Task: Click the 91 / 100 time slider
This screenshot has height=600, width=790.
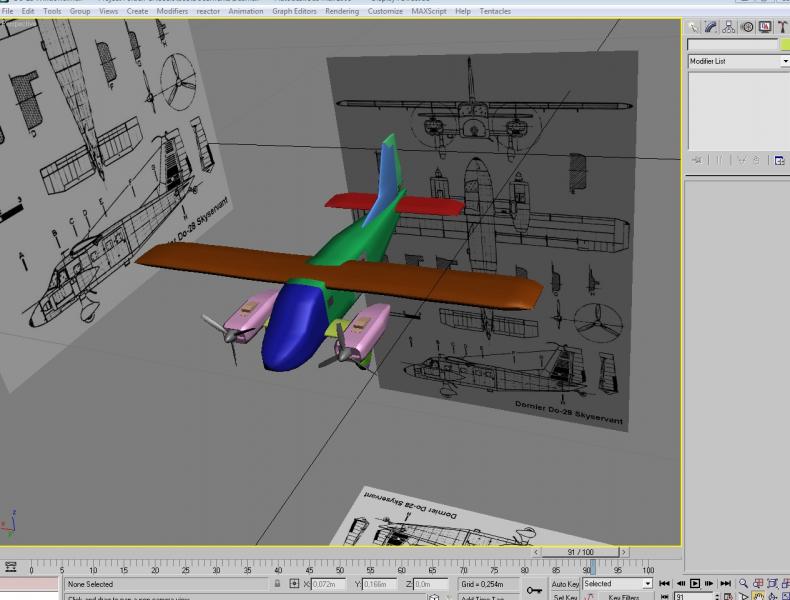Action: 580,552
